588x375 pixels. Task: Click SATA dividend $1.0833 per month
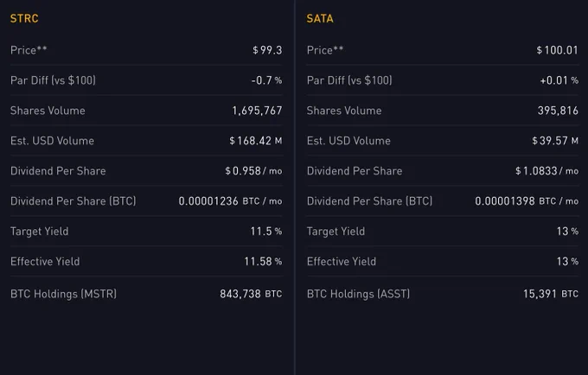pos(546,171)
